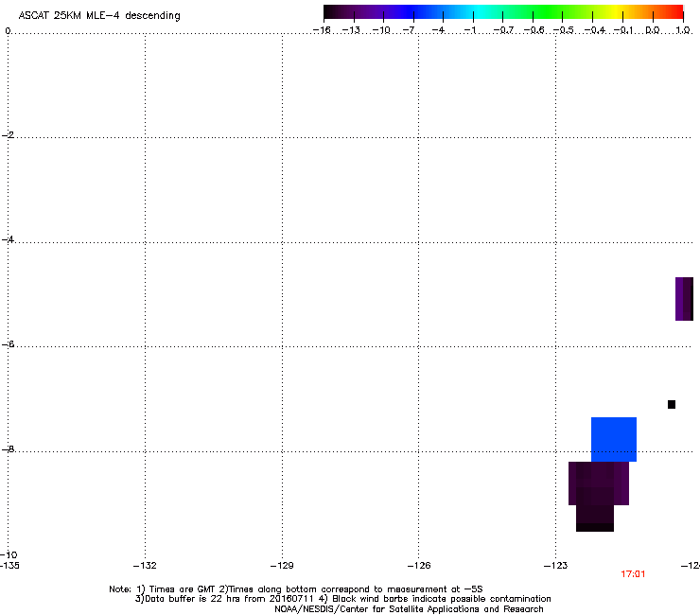Click the small black square data point
The image size is (700, 615).
click(x=672, y=404)
